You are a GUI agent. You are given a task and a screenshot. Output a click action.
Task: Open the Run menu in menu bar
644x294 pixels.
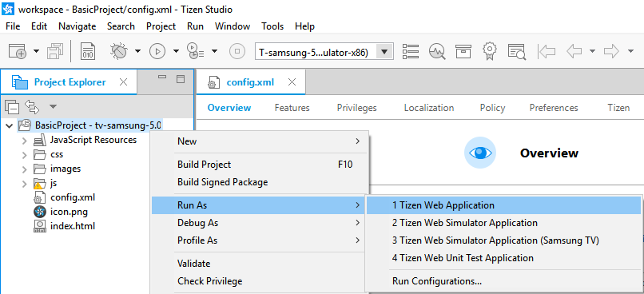pos(195,26)
